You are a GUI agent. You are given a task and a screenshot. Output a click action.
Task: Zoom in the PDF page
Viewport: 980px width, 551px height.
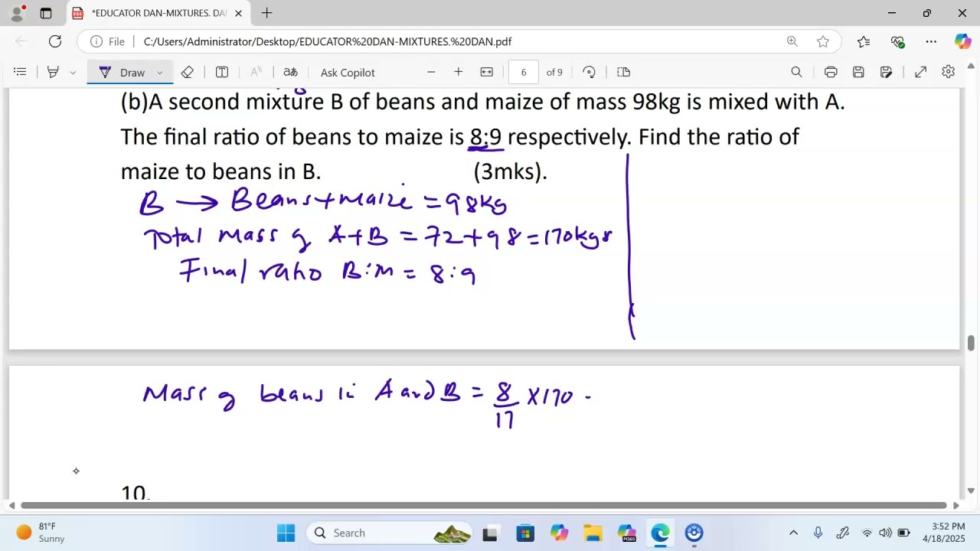point(458,72)
